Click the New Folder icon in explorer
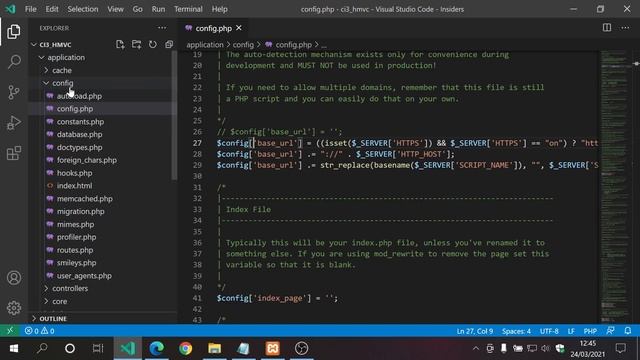 click(136, 44)
